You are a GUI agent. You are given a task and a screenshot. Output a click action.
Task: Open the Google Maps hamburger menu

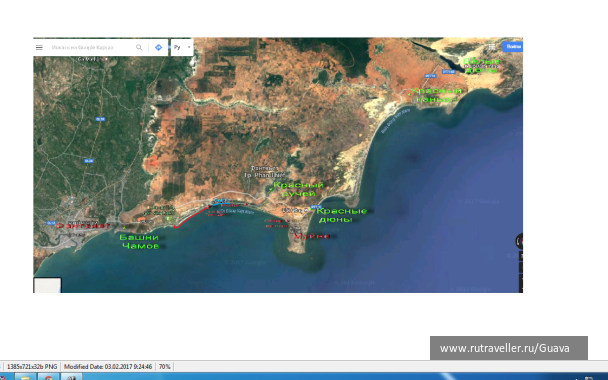click(39, 47)
